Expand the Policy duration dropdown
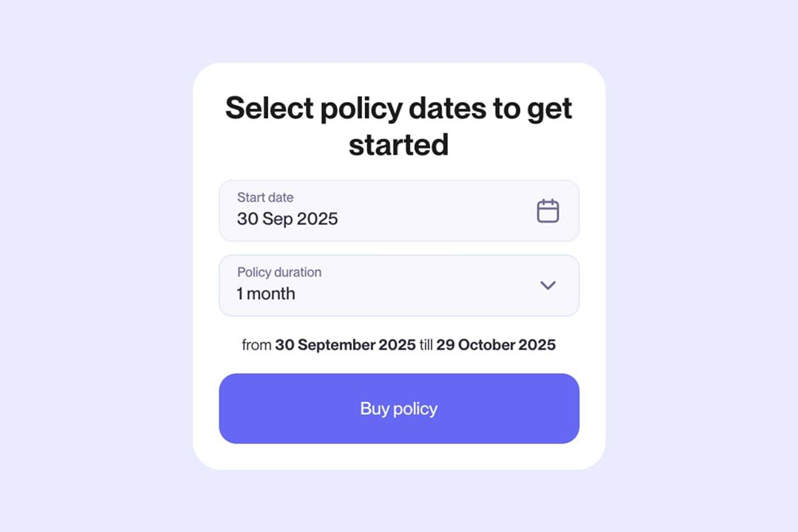Image resolution: width=798 pixels, height=532 pixels. [399, 285]
